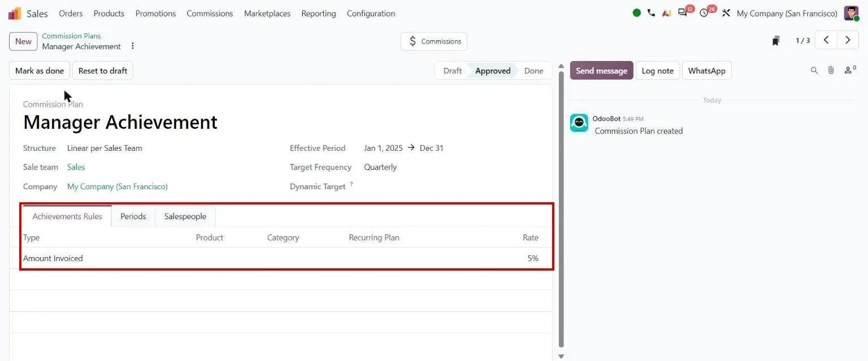Open the Products menu
868x361 pixels.
point(109,13)
